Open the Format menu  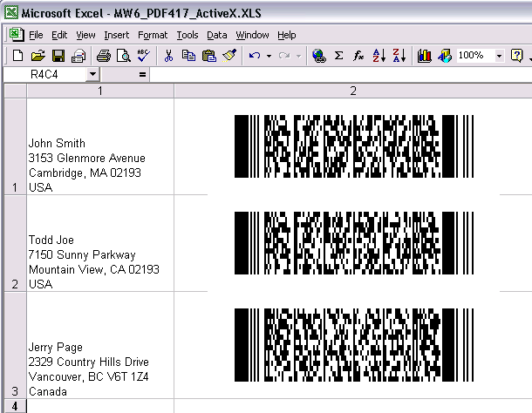[x=153, y=35]
